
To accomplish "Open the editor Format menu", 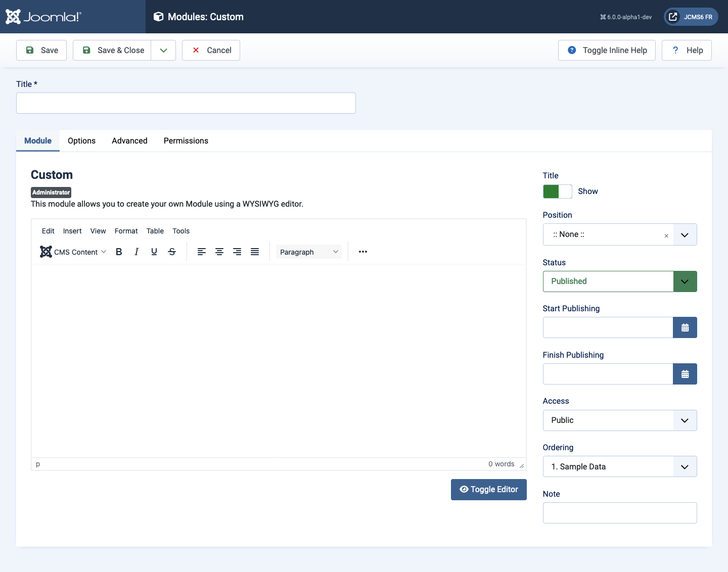I will click(126, 231).
